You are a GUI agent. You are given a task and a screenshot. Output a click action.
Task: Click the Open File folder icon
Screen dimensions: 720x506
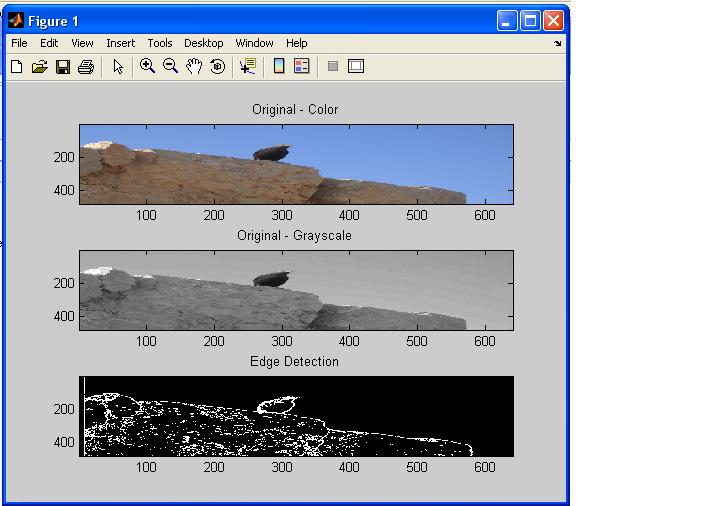click(40, 67)
